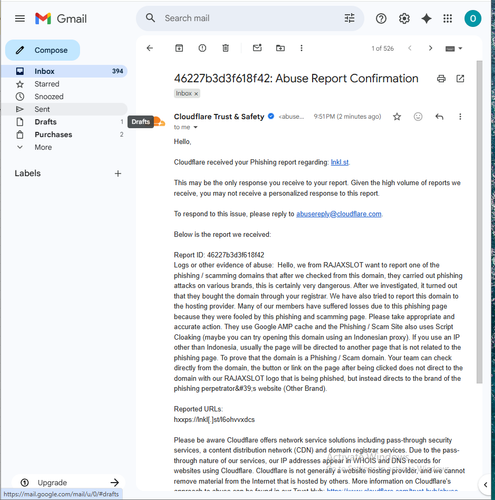This screenshot has width=495, height=500.
Task: Reply to Cloudflare message
Action: click(x=439, y=117)
